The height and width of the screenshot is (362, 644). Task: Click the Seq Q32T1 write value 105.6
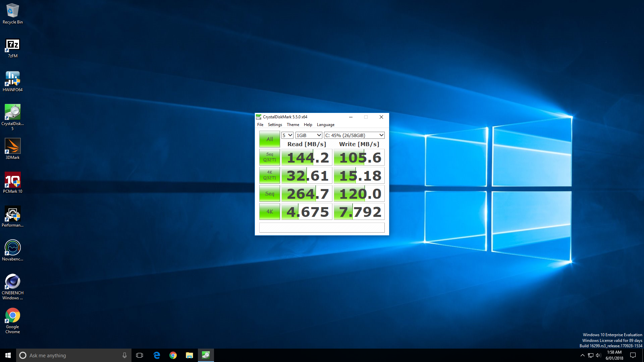(x=359, y=158)
